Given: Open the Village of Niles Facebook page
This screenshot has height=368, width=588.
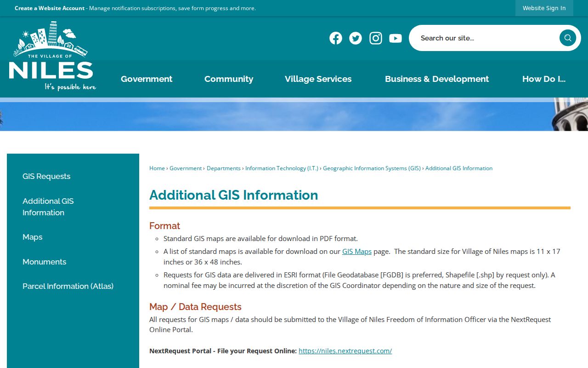Looking at the screenshot, I should (x=336, y=38).
